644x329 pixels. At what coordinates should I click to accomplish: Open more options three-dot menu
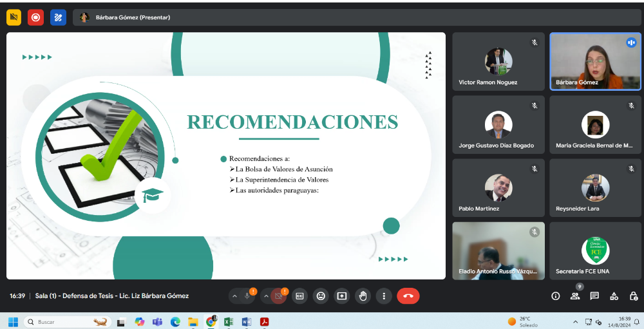[x=384, y=296]
